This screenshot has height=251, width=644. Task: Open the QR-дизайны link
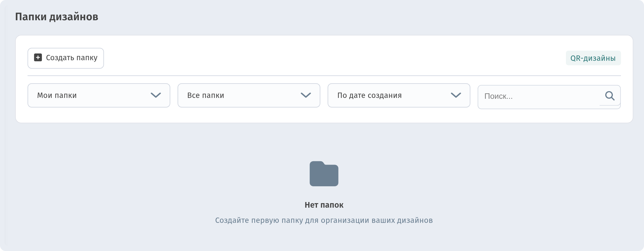593,58
